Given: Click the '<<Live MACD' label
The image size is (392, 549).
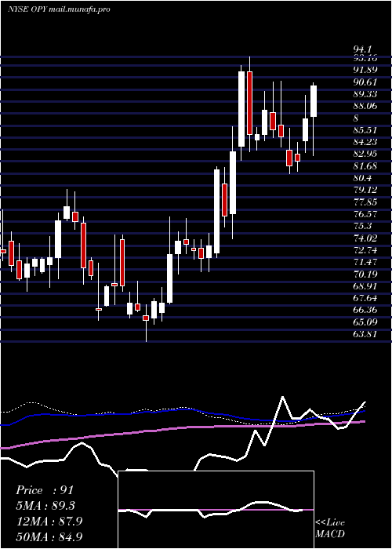Looking at the screenshot, I should point(330,528).
